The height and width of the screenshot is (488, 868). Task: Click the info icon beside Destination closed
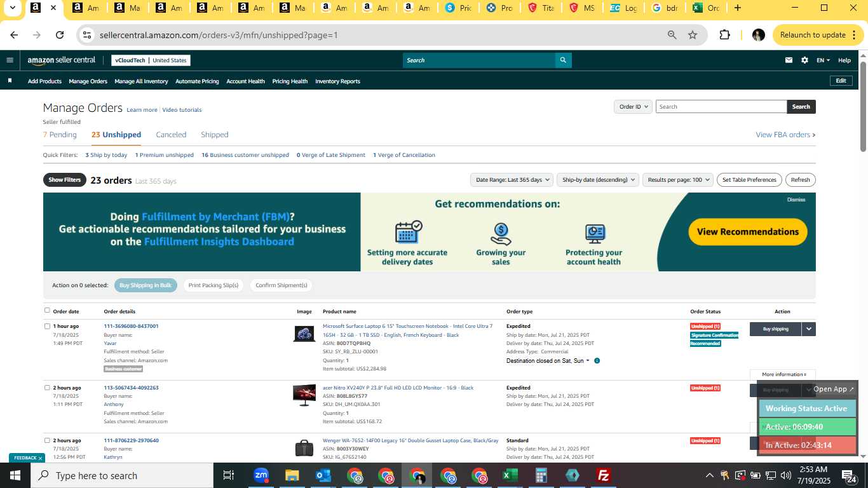coord(597,361)
